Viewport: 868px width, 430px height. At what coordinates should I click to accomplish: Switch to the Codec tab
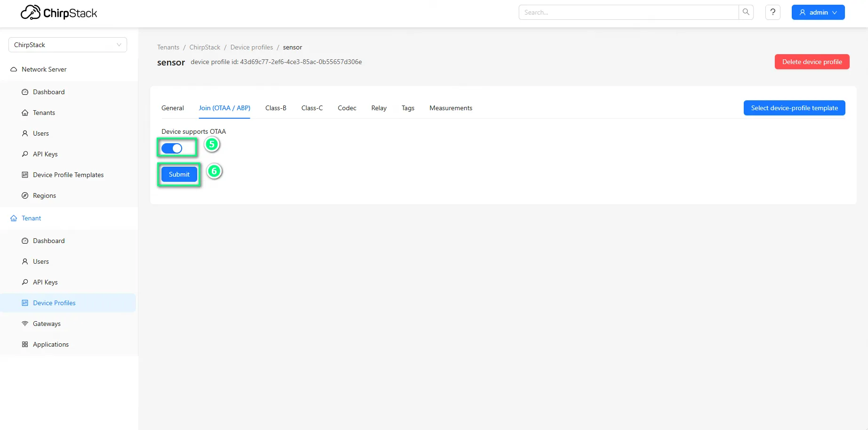pyautogui.click(x=347, y=108)
